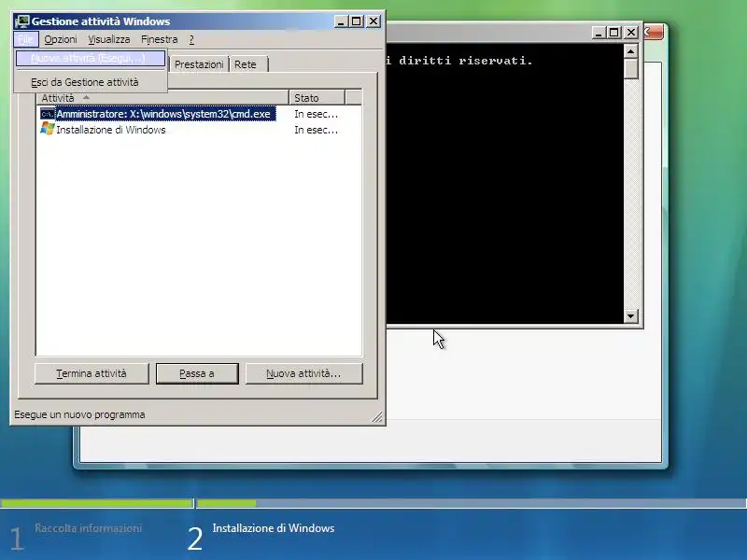Open the Finestra menu

tap(159, 39)
